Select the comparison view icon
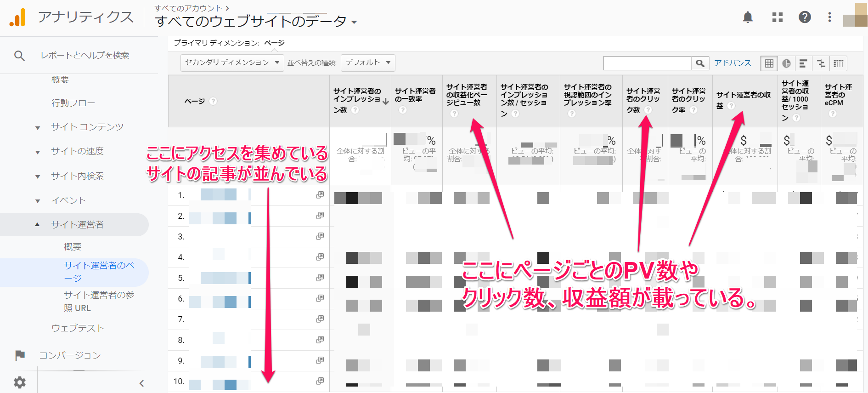This screenshot has width=868, height=393. click(x=821, y=63)
